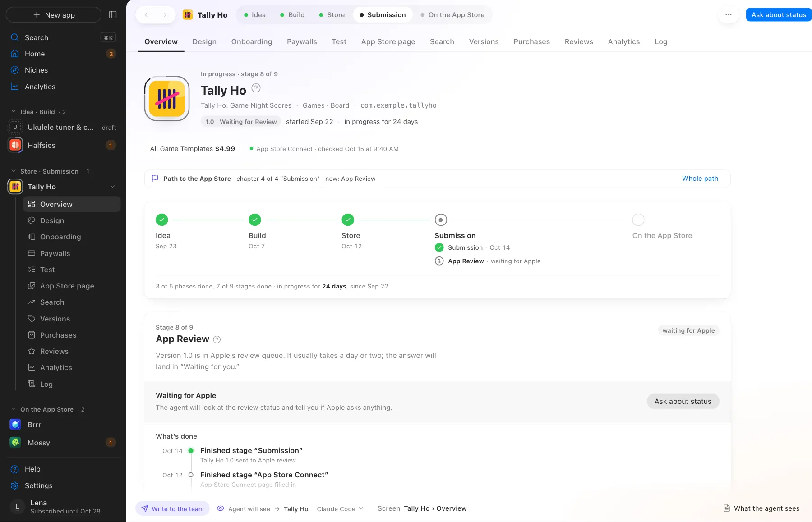The height and width of the screenshot is (522, 812).
Task: Collapse the Idea · Build sidebar group
Action: (13, 112)
